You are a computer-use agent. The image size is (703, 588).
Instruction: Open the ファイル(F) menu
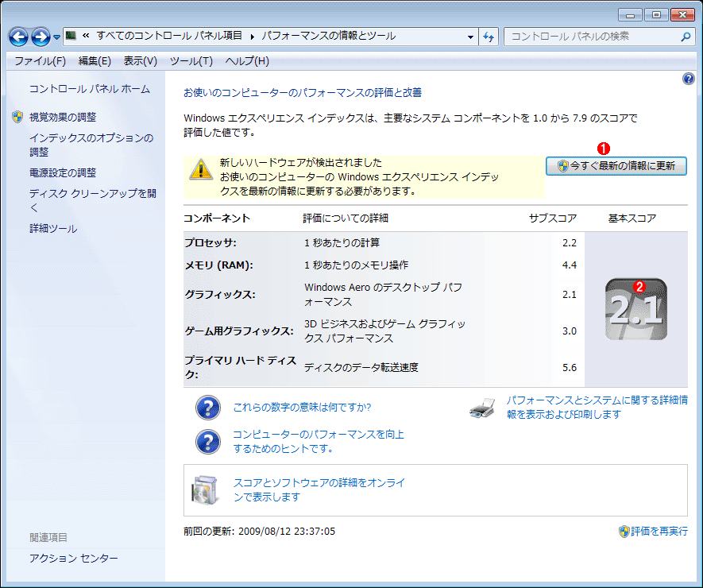[x=41, y=61]
